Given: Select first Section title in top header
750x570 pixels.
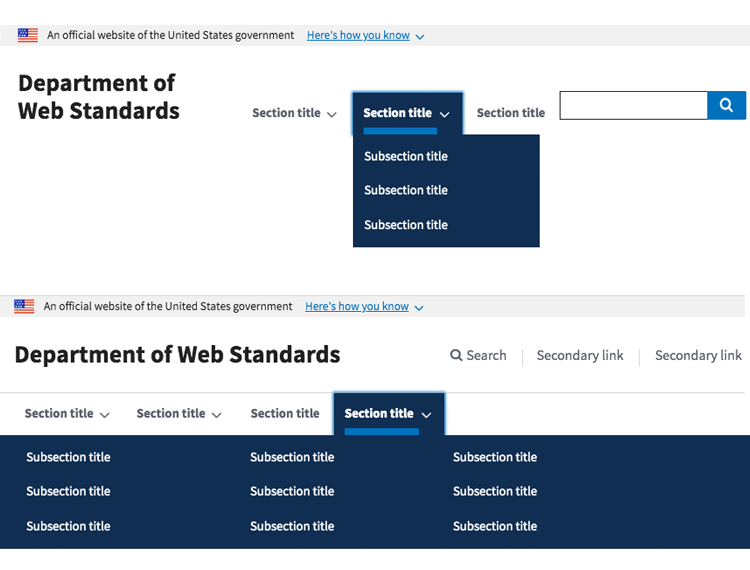Looking at the screenshot, I should click(286, 113).
